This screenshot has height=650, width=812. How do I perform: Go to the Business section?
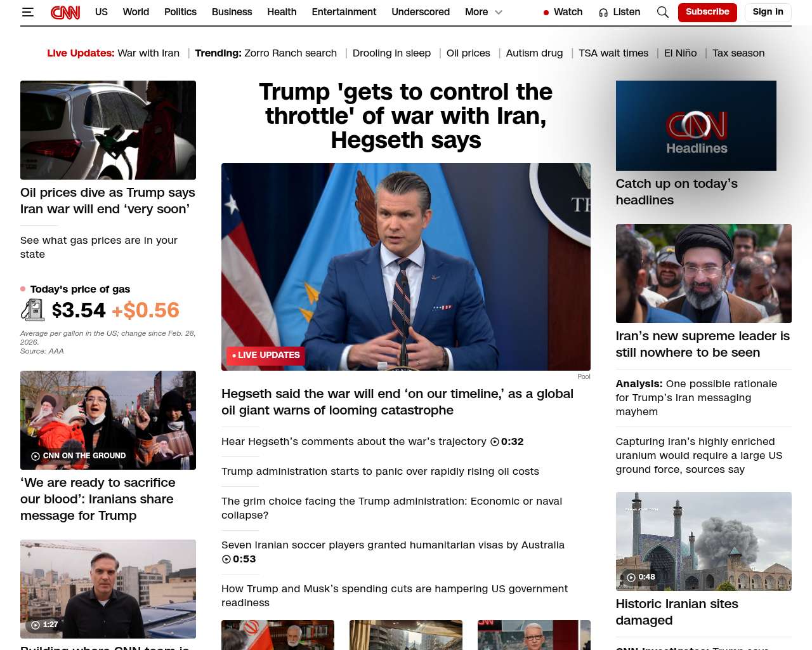pos(232,12)
